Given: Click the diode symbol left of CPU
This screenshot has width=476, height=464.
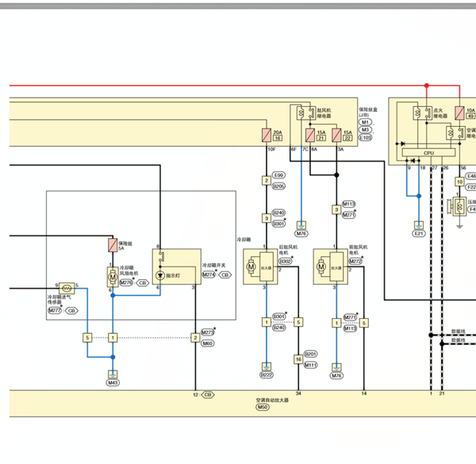Looking at the screenshot, I should pos(402,144).
